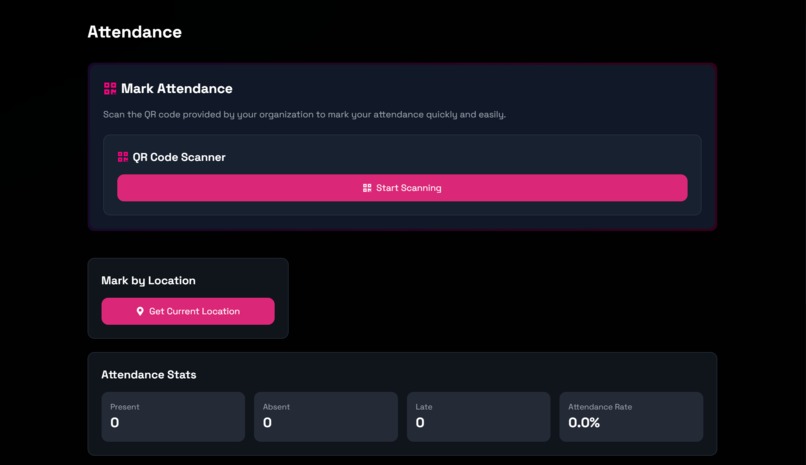Click the QR icon inside Start Scanning button
Image resolution: width=806 pixels, height=465 pixels.
pyautogui.click(x=367, y=188)
